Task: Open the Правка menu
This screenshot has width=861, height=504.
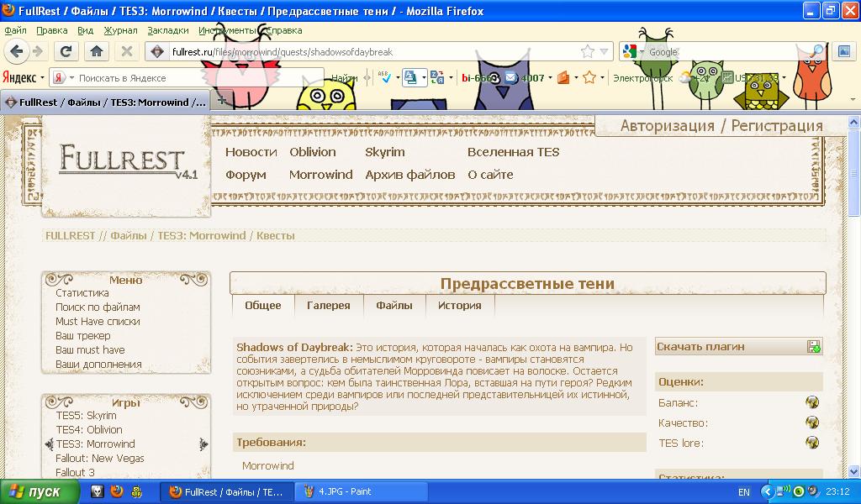Action: coord(51,31)
